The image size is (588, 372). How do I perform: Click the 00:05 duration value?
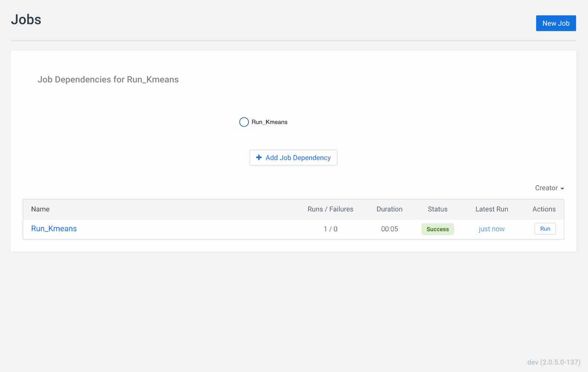click(x=390, y=229)
